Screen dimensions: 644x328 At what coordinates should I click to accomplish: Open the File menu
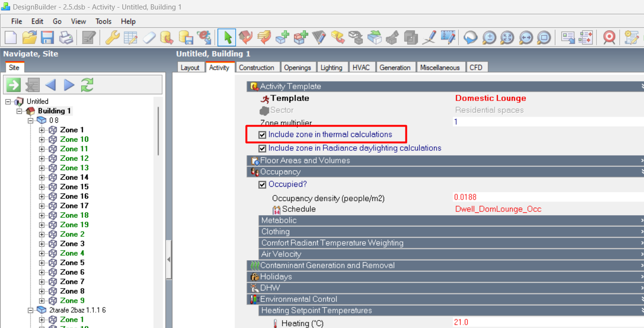[17, 21]
